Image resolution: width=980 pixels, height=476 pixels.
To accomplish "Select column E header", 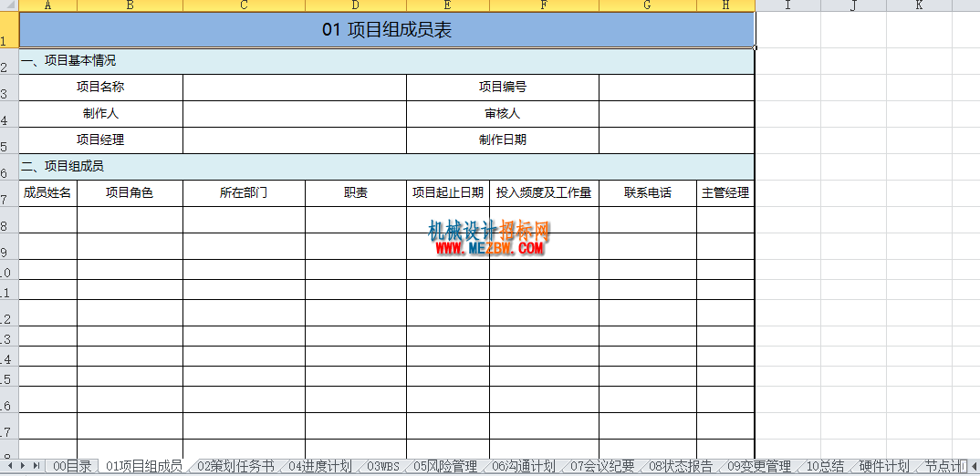I will [x=447, y=5].
